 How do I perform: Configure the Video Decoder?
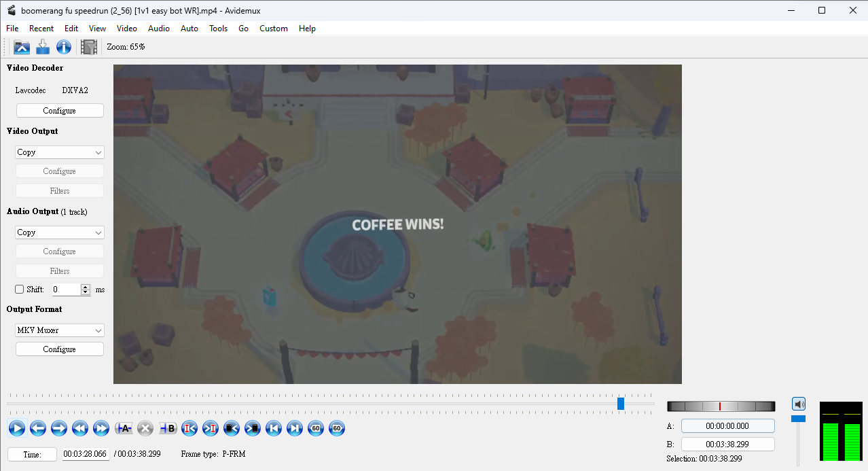[60, 111]
